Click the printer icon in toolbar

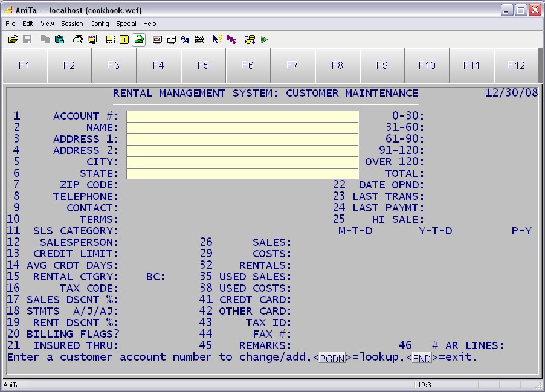tap(77, 40)
